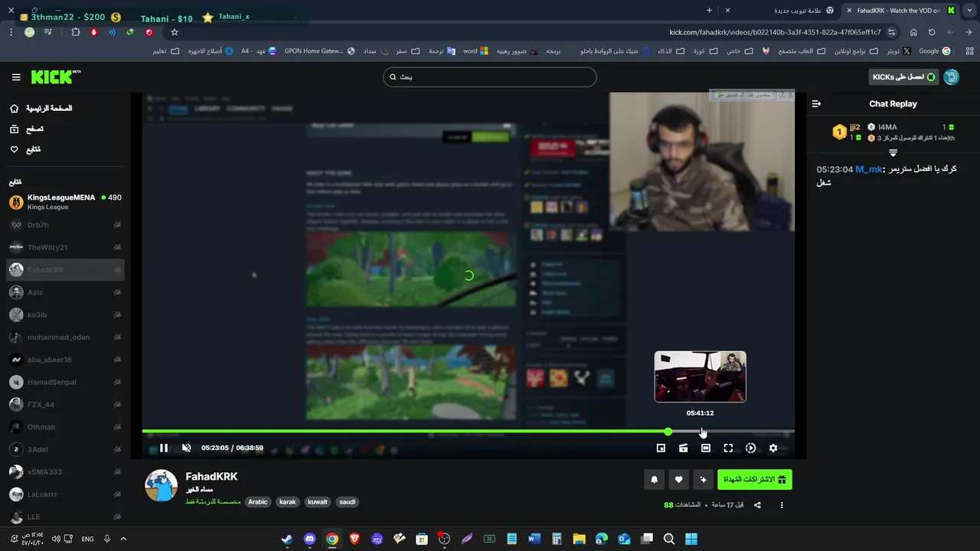
Task: Toggle follow heart for FahadKRK
Action: pyautogui.click(x=678, y=480)
